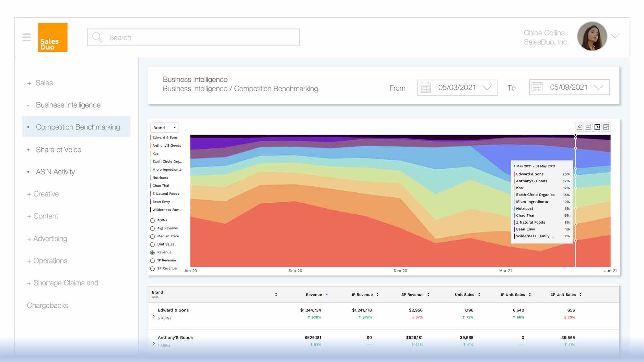Switch chart to area chart view
The width and height of the screenshot is (644, 362).
[588, 127]
